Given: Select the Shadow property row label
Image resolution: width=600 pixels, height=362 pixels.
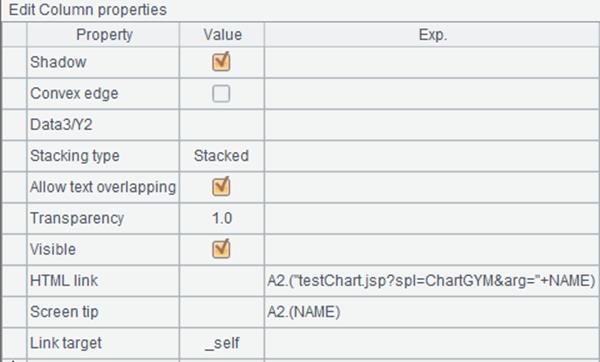Looking at the screenshot, I should pos(58,62).
